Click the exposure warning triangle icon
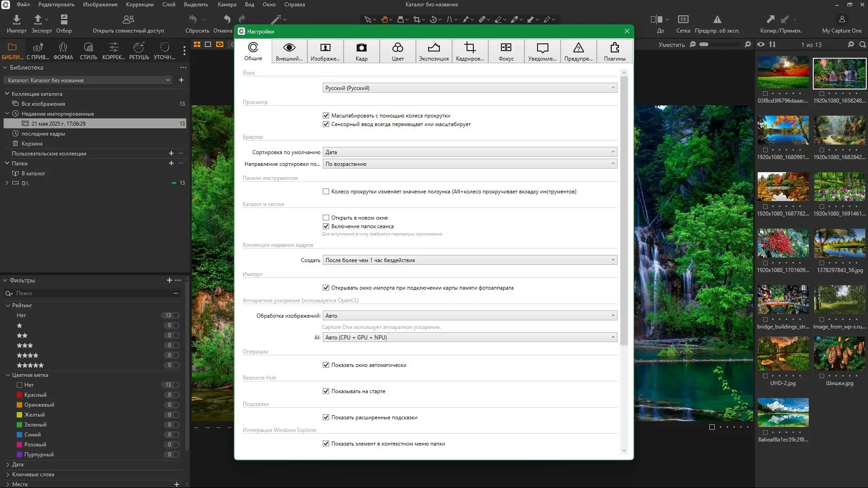 coord(717,19)
